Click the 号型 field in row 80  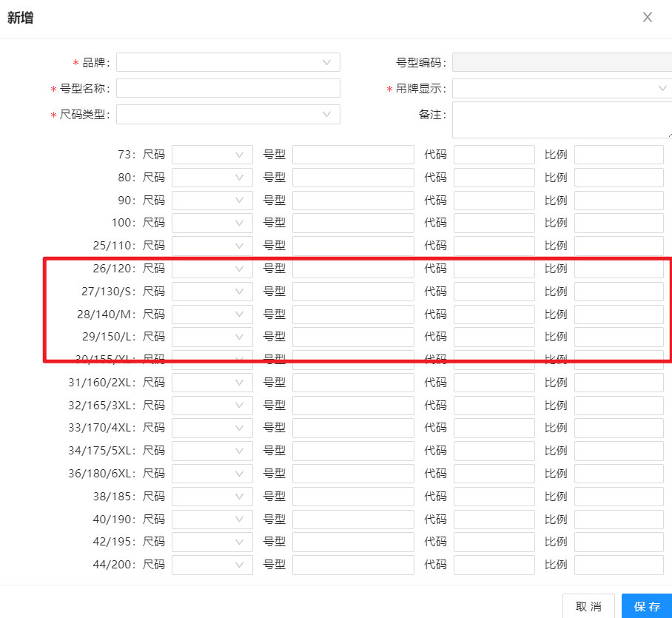353,178
